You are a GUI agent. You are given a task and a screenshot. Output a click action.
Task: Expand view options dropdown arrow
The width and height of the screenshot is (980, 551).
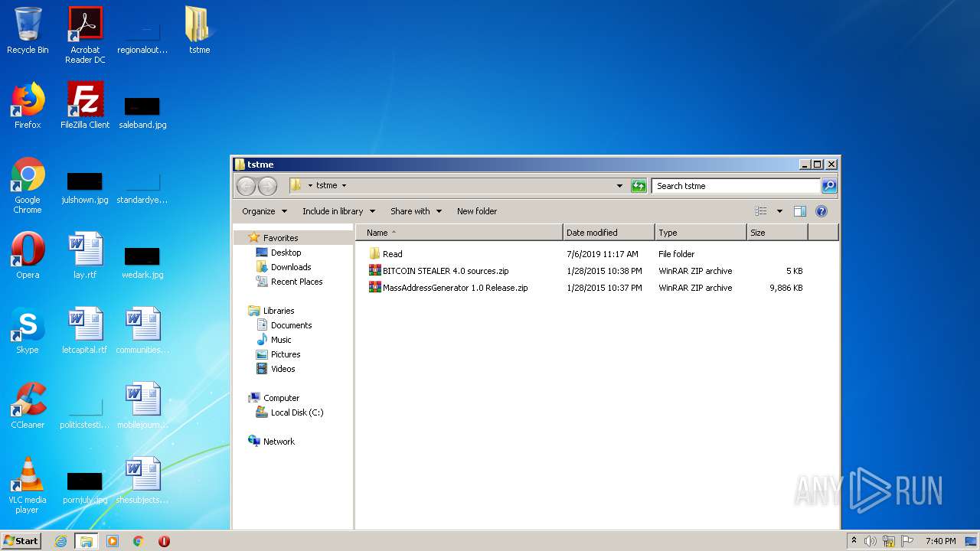(x=779, y=211)
